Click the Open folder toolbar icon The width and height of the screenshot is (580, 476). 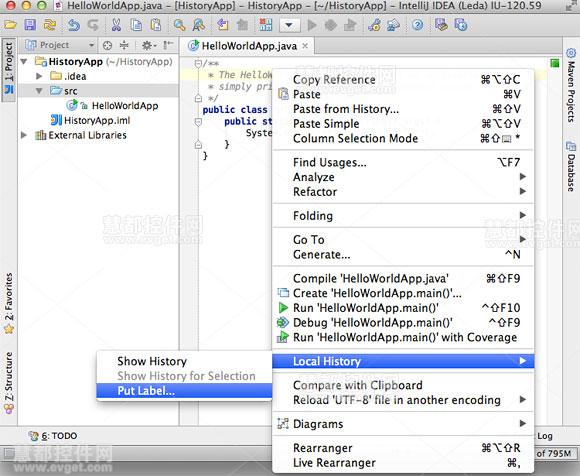tap(10, 25)
